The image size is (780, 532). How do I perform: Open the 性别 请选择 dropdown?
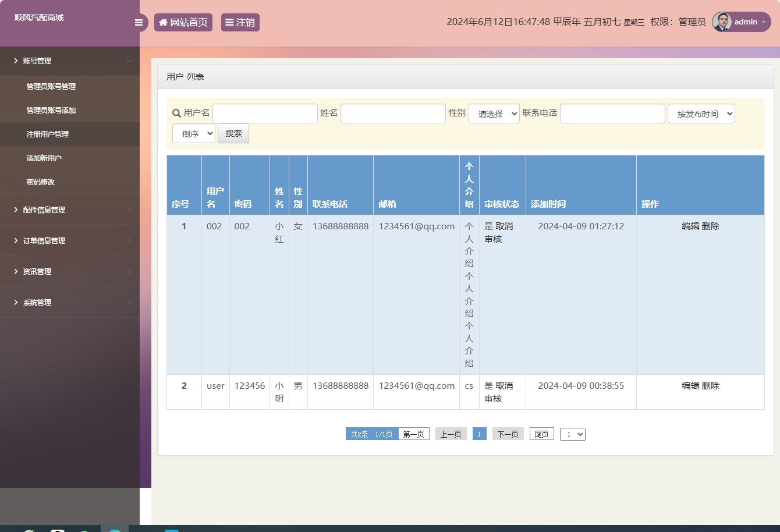(x=494, y=114)
